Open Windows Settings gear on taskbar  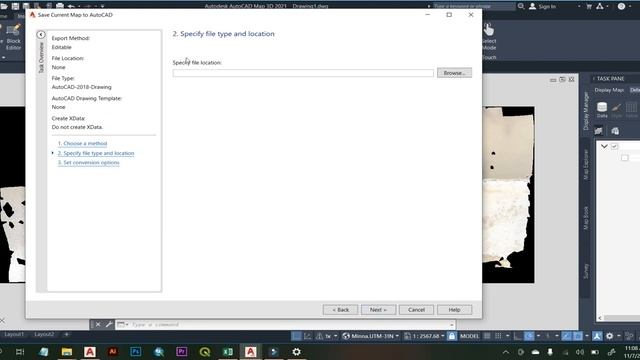(x=297, y=352)
